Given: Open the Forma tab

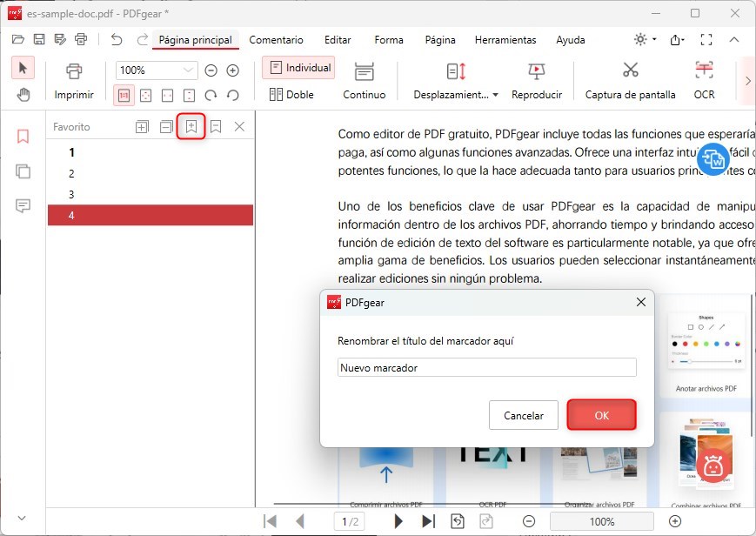Looking at the screenshot, I should click(389, 40).
